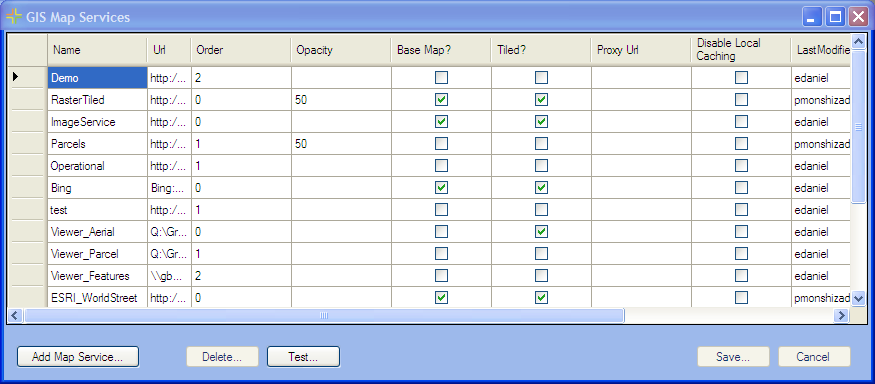The height and width of the screenshot is (384, 875).
Task: Click the Disable Local Caching column header
Action: pyautogui.click(x=741, y=50)
